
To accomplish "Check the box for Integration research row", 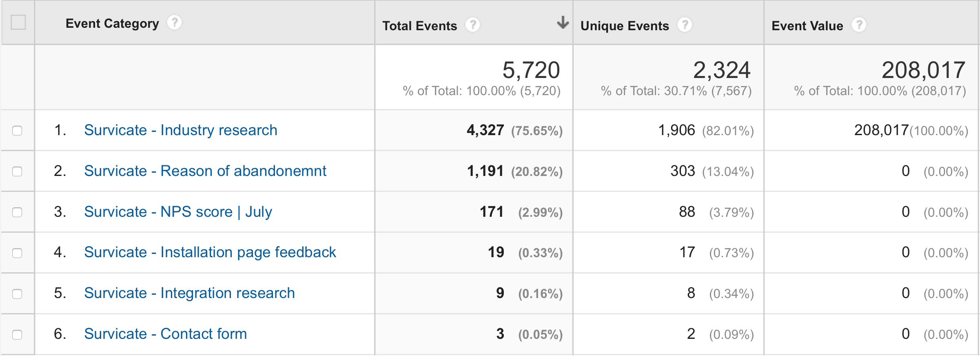I will pyautogui.click(x=17, y=294).
